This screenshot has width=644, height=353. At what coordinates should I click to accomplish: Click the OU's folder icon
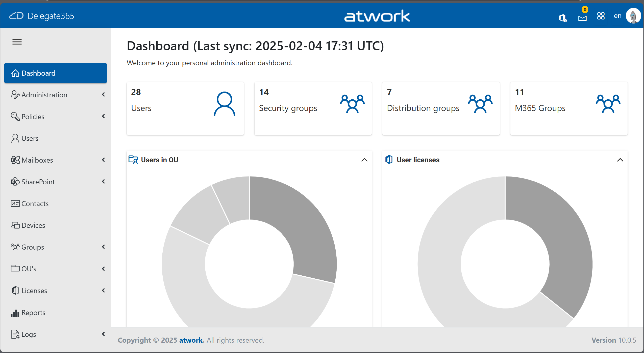(15, 268)
